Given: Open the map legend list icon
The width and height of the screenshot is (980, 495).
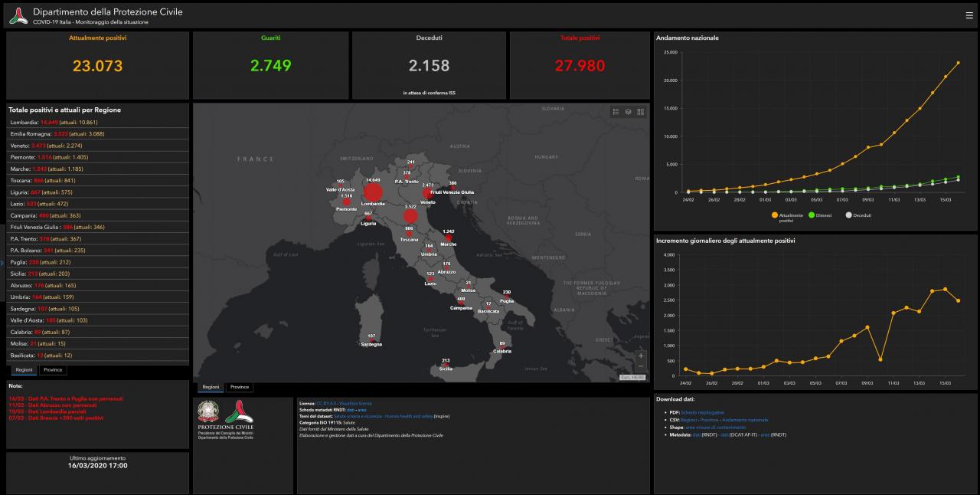Looking at the screenshot, I should click(x=616, y=112).
